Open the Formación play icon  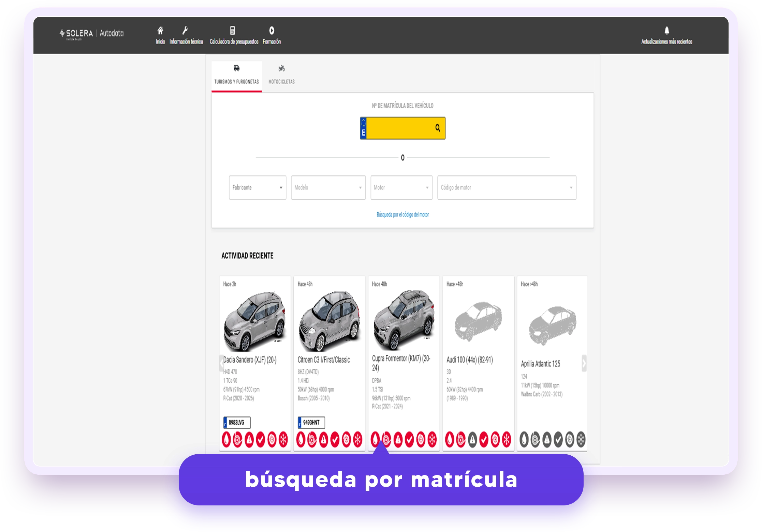(x=272, y=31)
